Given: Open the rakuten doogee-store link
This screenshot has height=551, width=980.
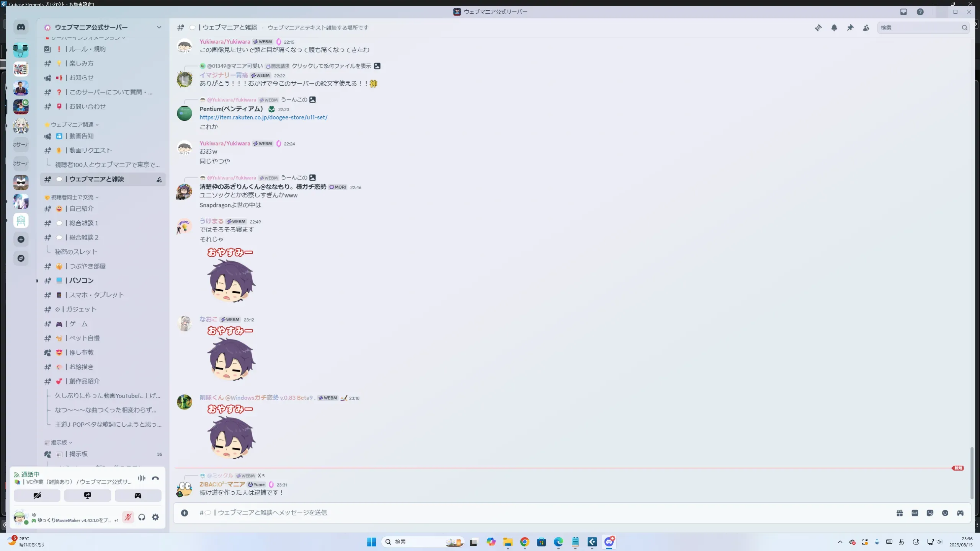Looking at the screenshot, I should tap(263, 117).
